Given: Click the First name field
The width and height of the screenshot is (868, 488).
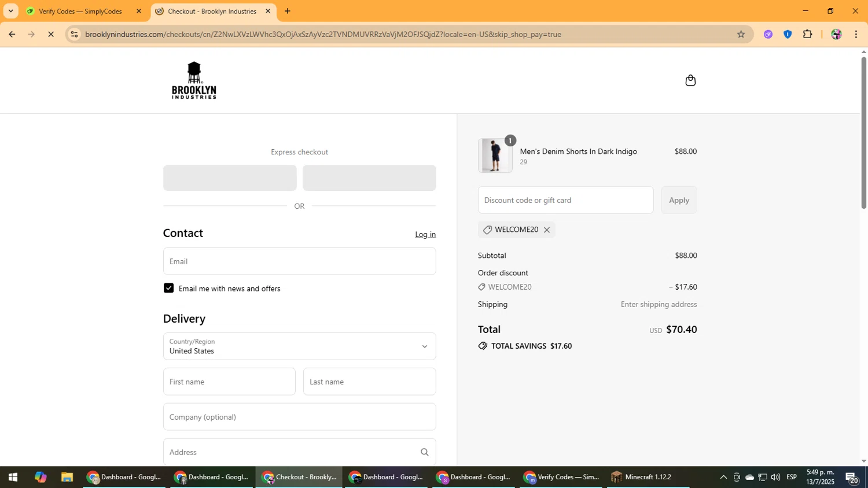Looking at the screenshot, I should click(x=229, y=382).
